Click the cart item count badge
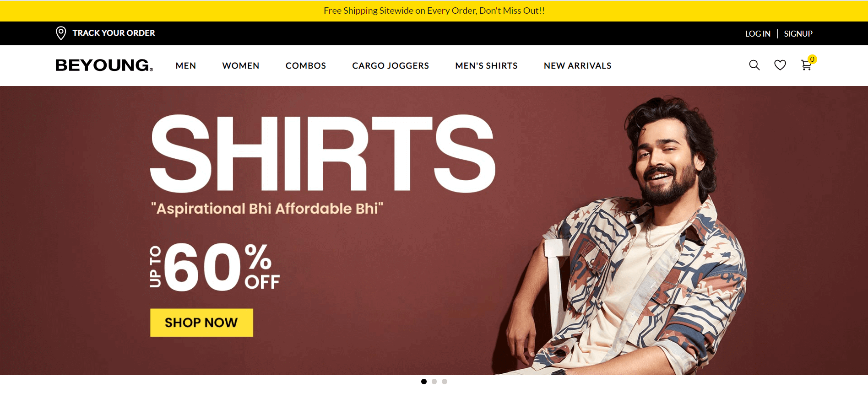 [812, 59]
